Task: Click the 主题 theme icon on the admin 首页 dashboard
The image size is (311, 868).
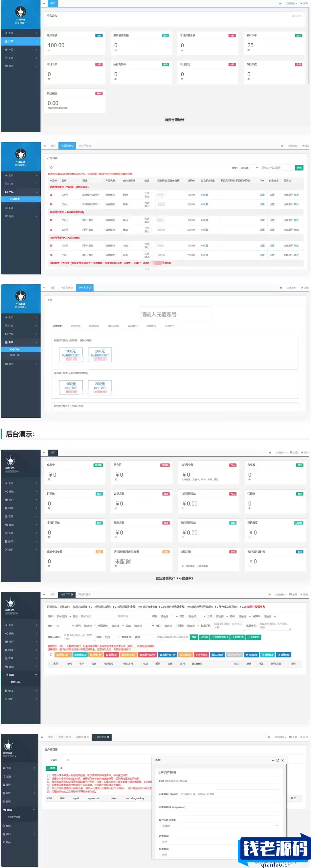Action: point(291,452)
